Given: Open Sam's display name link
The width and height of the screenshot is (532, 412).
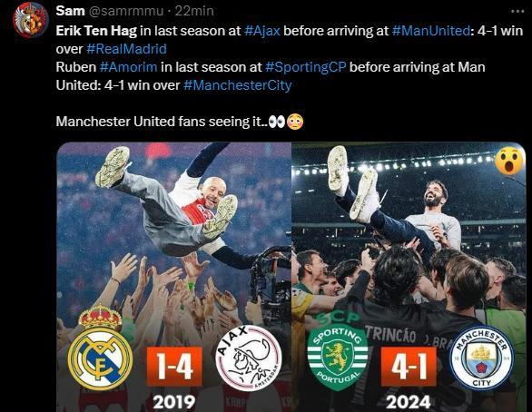Looking at the screenshot, I should tap(70, 11).
